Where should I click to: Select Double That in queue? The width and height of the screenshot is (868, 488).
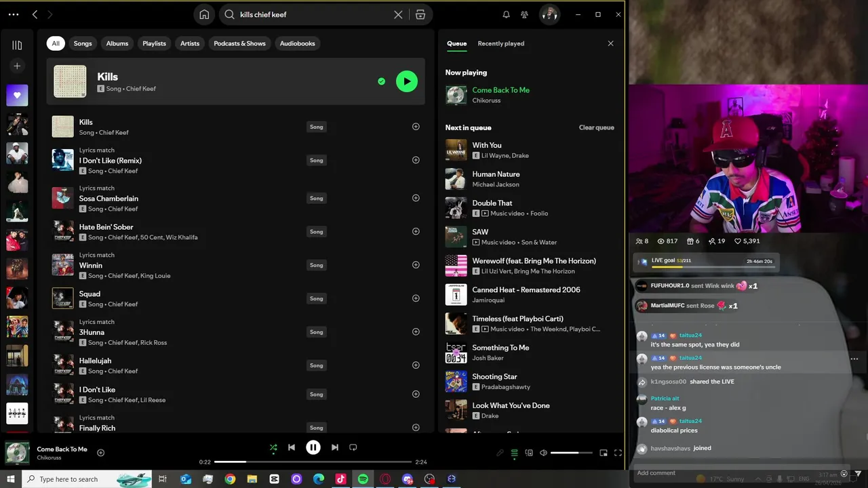530,208
